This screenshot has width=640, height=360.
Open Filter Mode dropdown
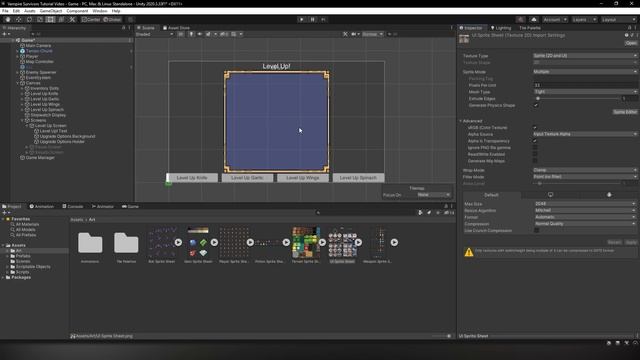click(x=585, y=177)
